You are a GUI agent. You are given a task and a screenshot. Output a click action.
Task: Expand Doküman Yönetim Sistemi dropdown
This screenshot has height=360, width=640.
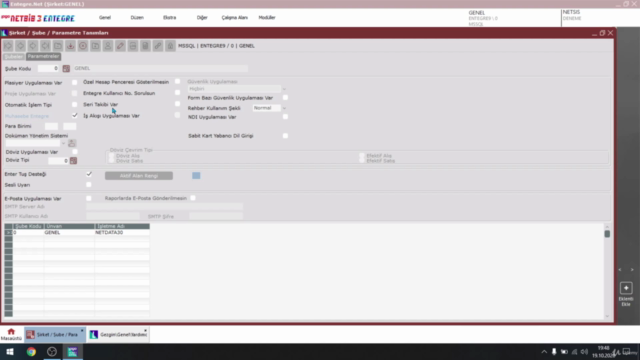(x=63, y=143)
